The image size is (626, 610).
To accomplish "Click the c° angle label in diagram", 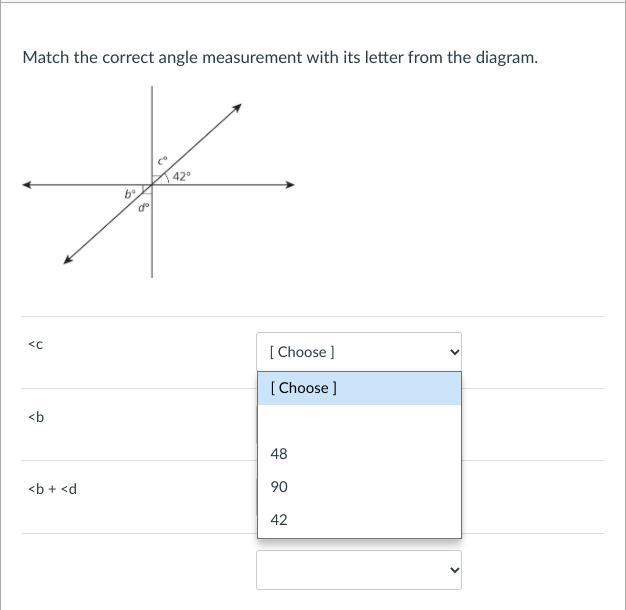I will pyautogui.click(x=162, y=160).
